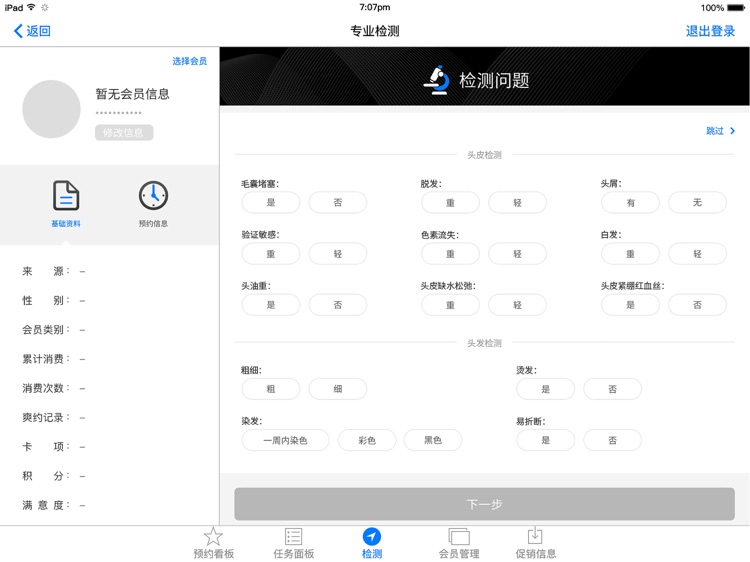Select 轻 for 脱发
This screenshot has width=750, height=562.
[x=517, y=202]
